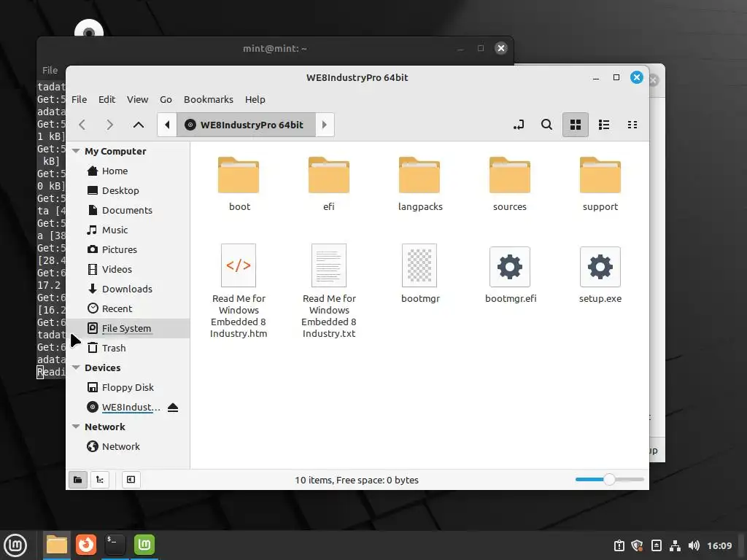Image resolution: width=747 pixels, height=560 pixels.
Task: Toggle location entry path icon
Action: (519, 125)
